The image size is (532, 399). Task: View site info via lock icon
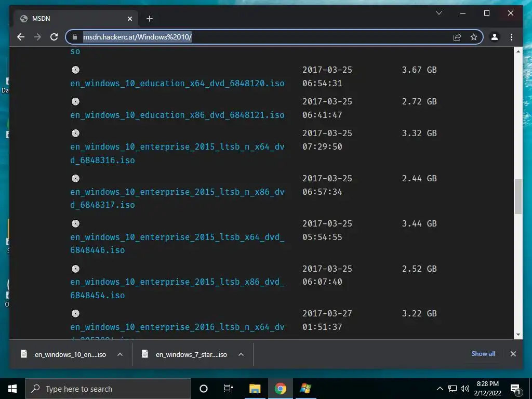75,37
